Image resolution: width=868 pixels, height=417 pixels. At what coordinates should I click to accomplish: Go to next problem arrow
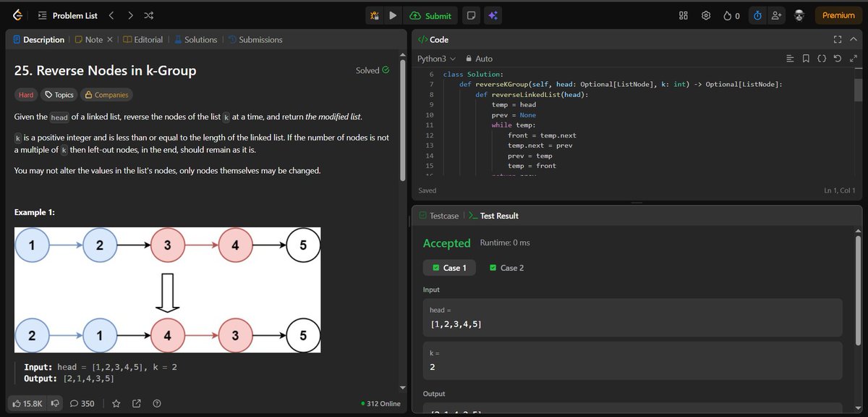(x=129, y=15)
